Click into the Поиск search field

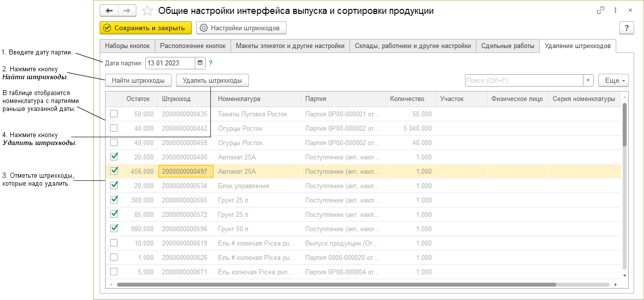coord(523,80)
